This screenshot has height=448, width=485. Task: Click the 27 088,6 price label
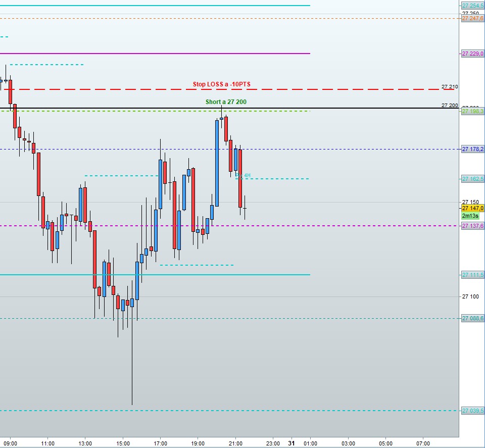[x=473, y=319]
